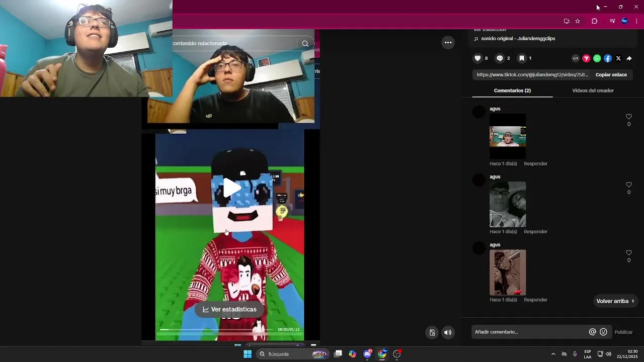Viewport: 644px width, 362px height.
Task: Open the sepia photo comment image
Action: [508, 273]
